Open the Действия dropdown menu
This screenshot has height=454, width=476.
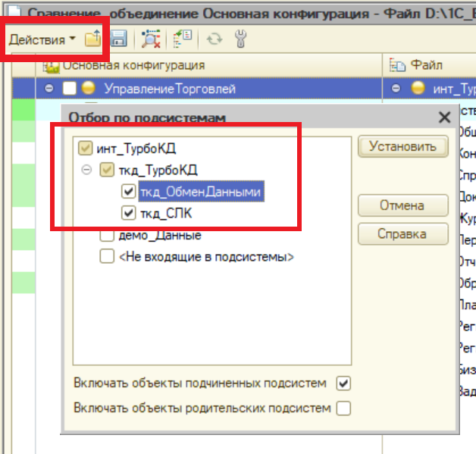click(x=42, y=39)
